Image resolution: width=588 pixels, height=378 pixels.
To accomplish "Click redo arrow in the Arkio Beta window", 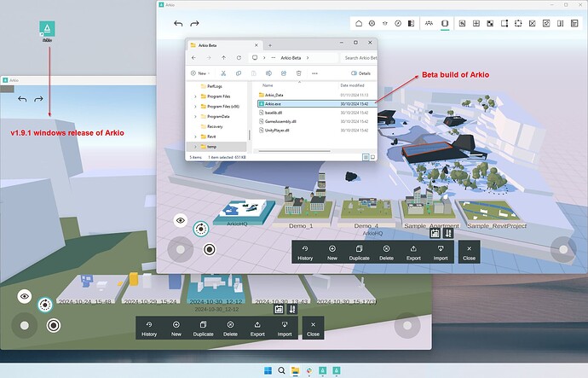I will pyautogui.click(x=194, y=24).
